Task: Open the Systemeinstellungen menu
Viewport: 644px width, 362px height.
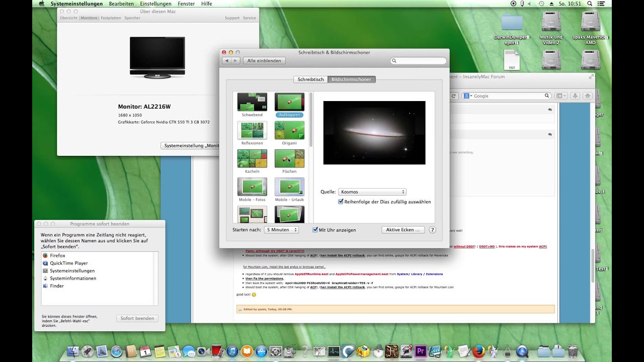Action: (x=76, y=4)
